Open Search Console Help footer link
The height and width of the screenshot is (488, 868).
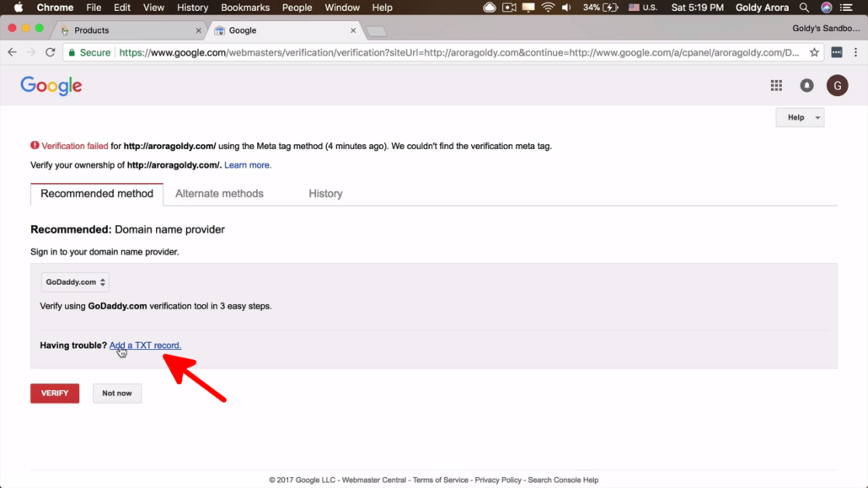coord(563,480)
